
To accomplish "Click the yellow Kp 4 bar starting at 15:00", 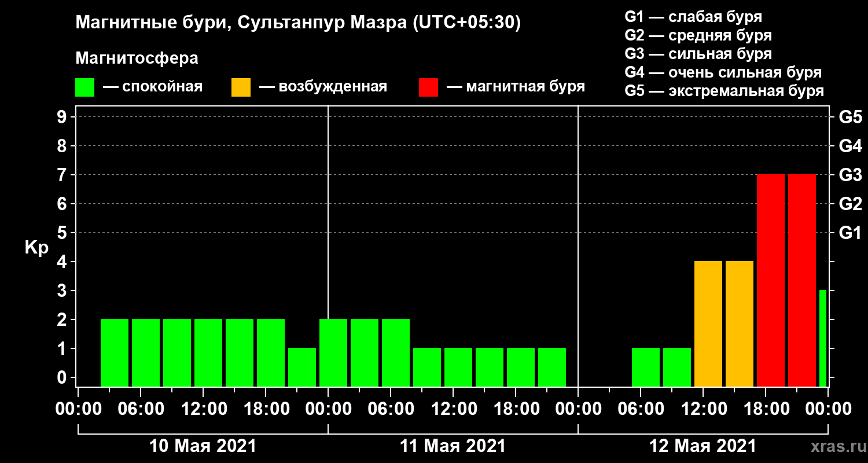I will [x=740, y=324].
